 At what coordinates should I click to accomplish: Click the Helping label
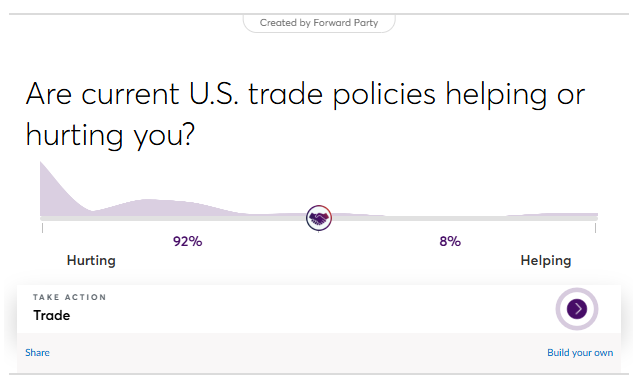point(546,260)
